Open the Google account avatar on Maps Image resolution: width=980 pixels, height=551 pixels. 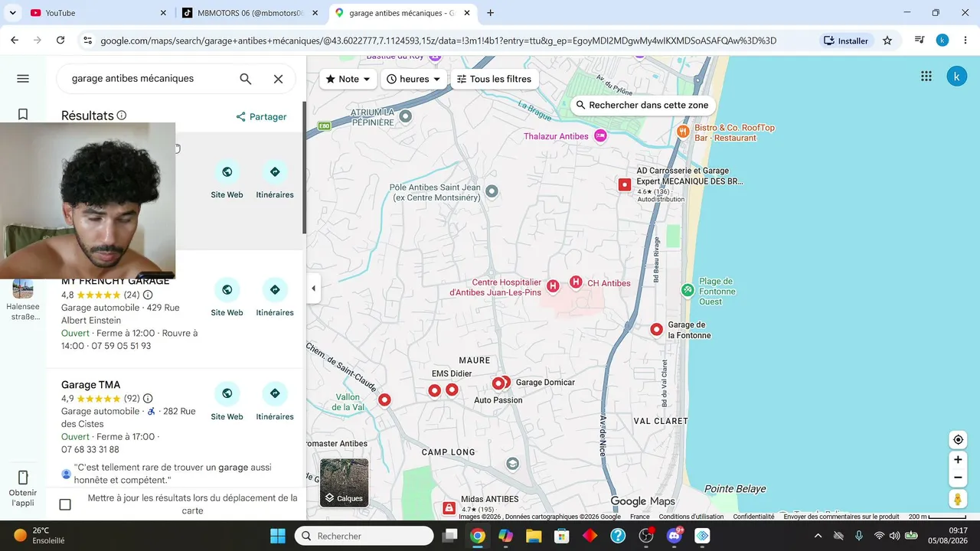(957, 77)
